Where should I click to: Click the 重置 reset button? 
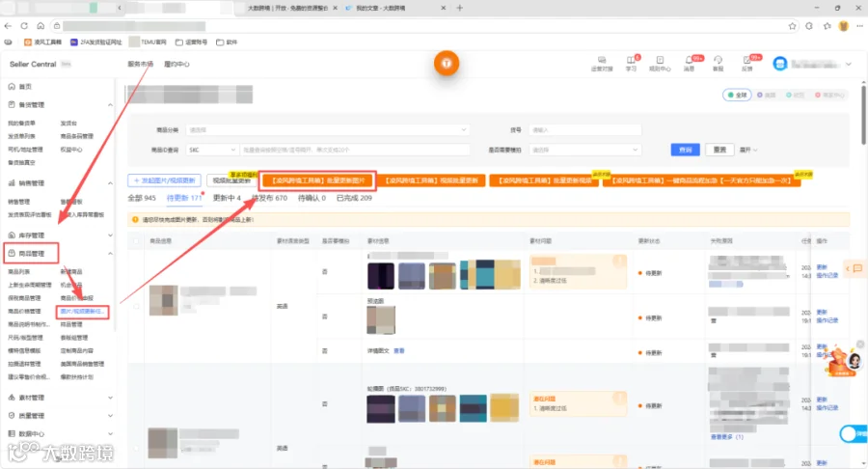719,150
